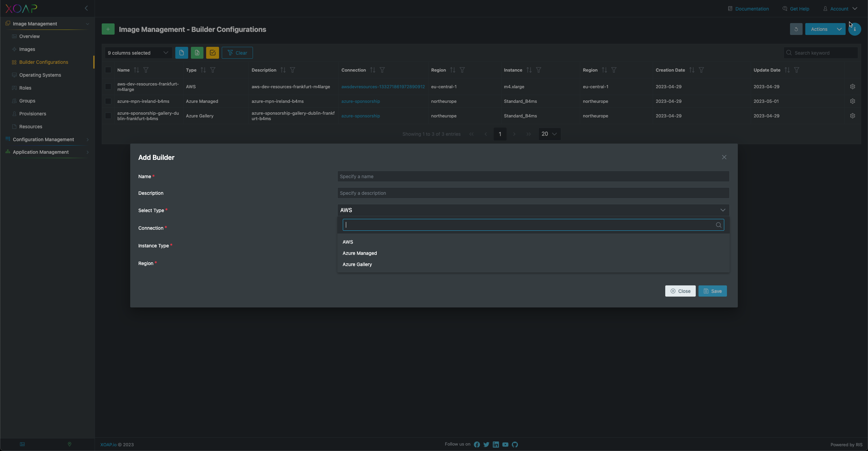Open the LinkedIn icon in footer
Screen dimensions: 868x451
[496, 445]
